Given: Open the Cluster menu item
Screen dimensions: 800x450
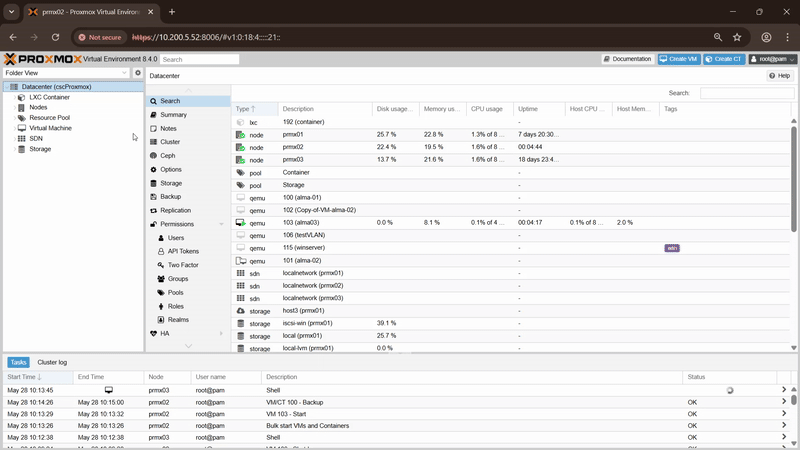Looking at the screenshot, I should (188, 142).
